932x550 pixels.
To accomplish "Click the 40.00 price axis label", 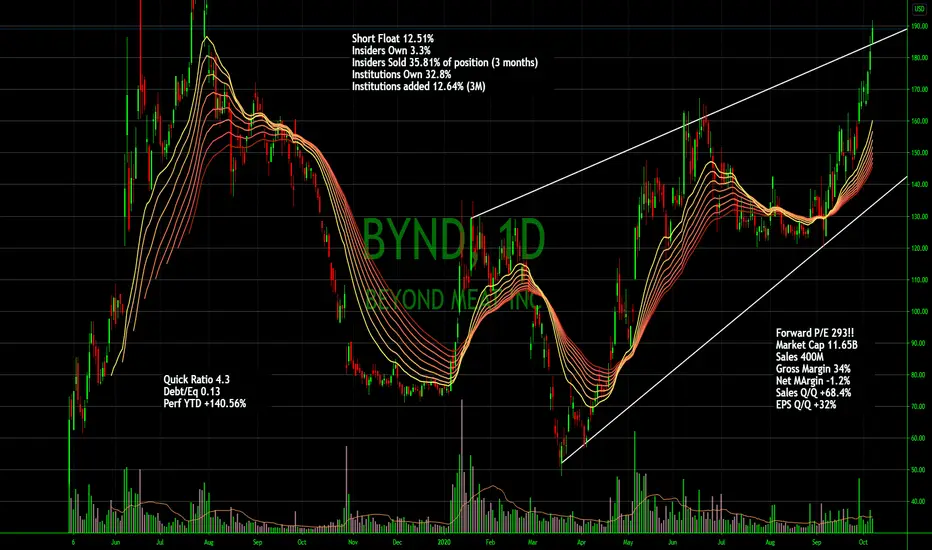I will (919, 502).
